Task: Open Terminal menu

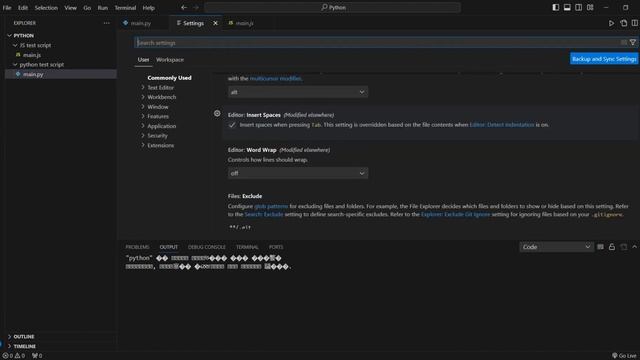Action: [125, 7]
